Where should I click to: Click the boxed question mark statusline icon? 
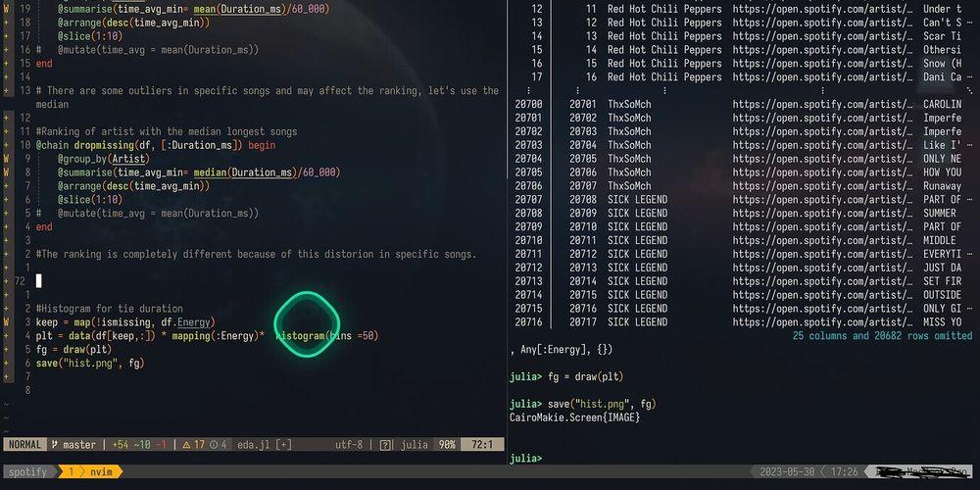[x=386, y=444]
